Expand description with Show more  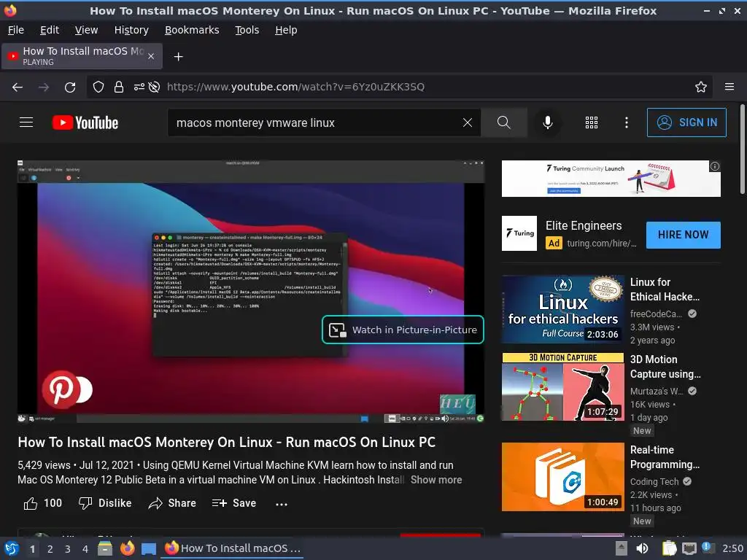[436, 480]
